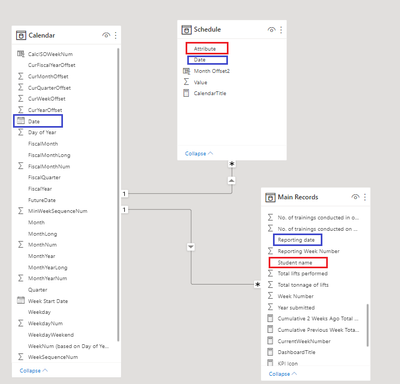
Task: Click measure icon beside DashboardTitle
Action: click(270, 352)
